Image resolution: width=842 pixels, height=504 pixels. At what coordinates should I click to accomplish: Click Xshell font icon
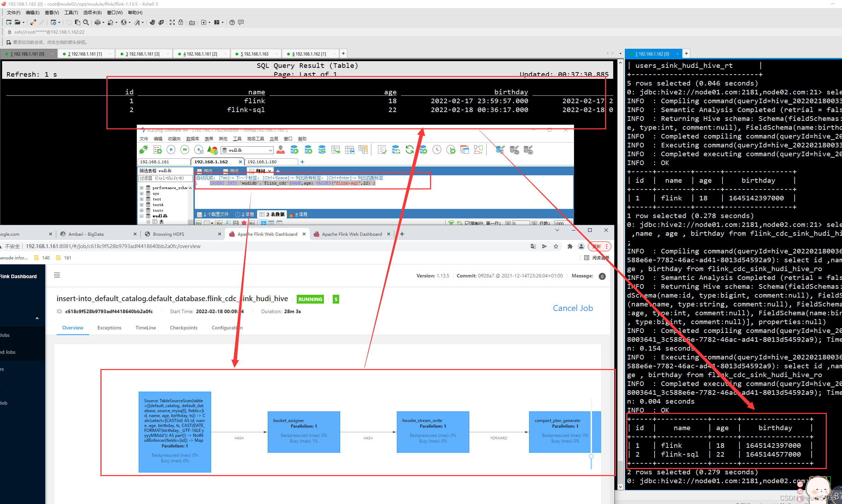(137, 22)
